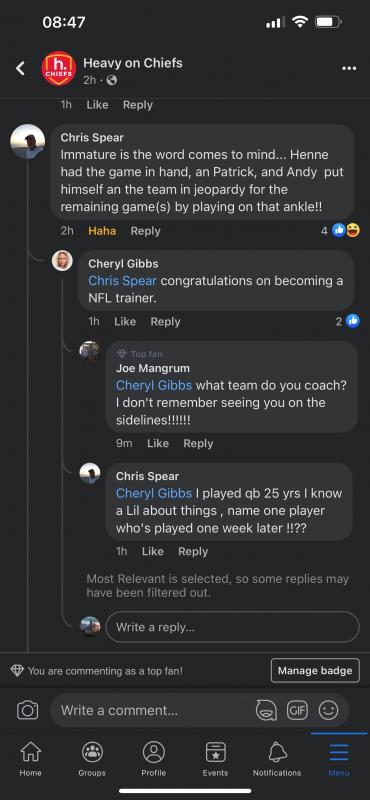Open Cheryl Gibbs mention in Joe's reply
The width and height of the screenshot is (370, 800).
pos(154,385)
